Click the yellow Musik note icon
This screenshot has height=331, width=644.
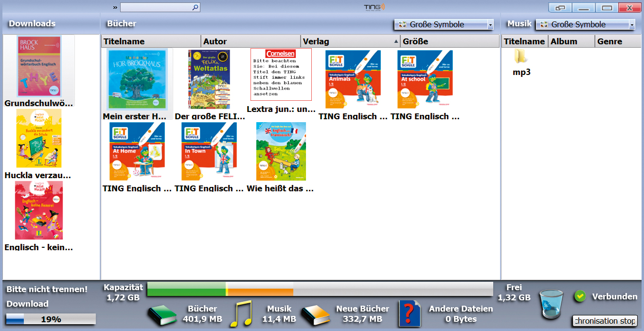pos(241,313)
